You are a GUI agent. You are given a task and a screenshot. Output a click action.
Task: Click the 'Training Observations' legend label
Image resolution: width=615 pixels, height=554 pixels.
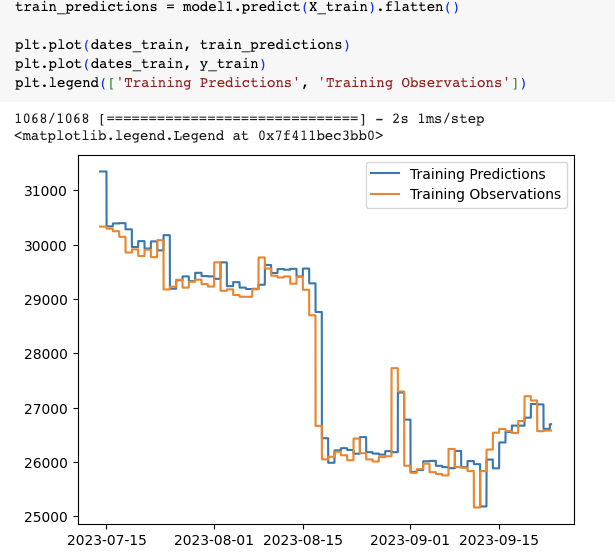click(x=485, y=194)
